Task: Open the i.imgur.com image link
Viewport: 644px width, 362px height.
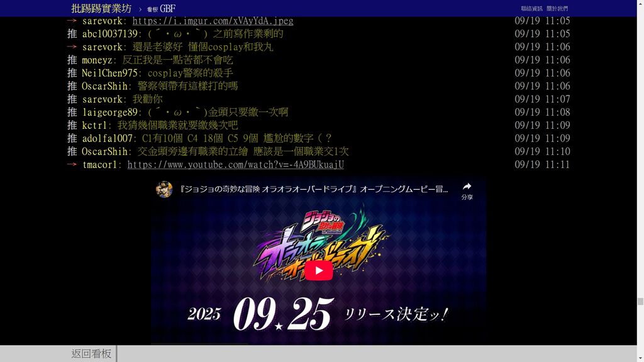Action: point(213,21)
